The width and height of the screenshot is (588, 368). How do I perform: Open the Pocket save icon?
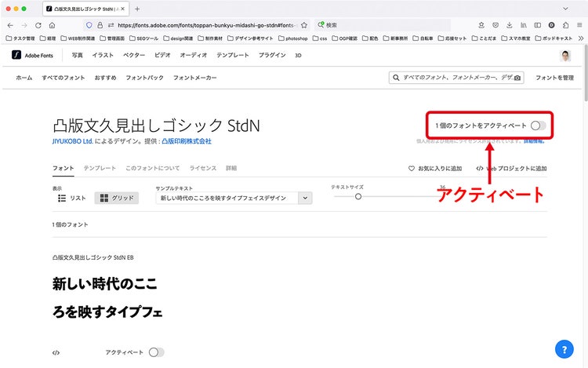pos(495,25)
